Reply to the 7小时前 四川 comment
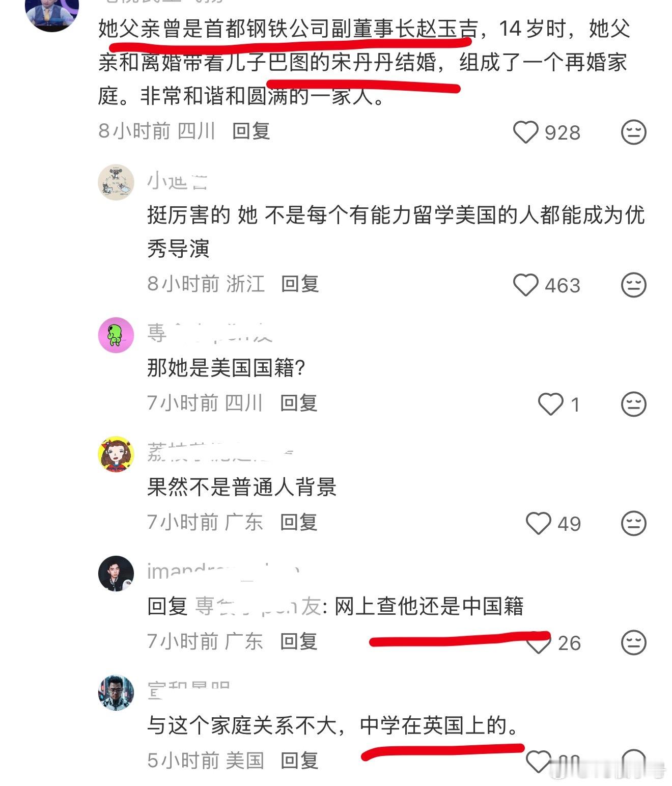Image resolution: width=672 pixels, height=786 pixels. click(x=299, y=402)
